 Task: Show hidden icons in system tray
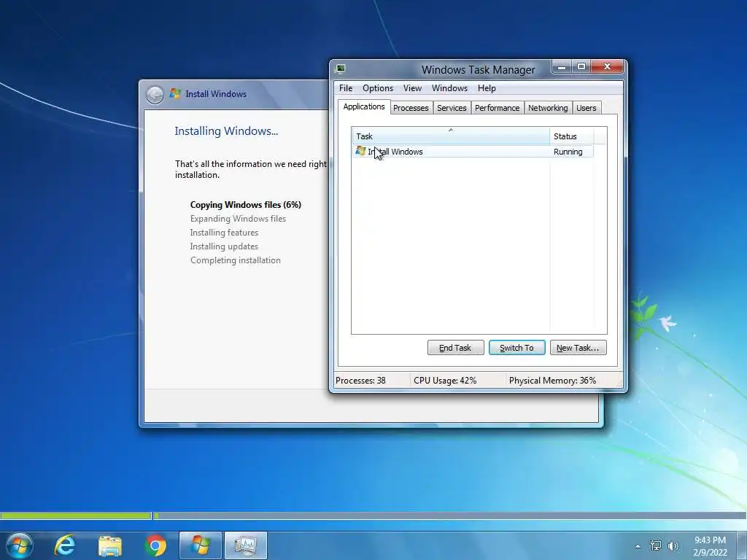click(638, 546)
